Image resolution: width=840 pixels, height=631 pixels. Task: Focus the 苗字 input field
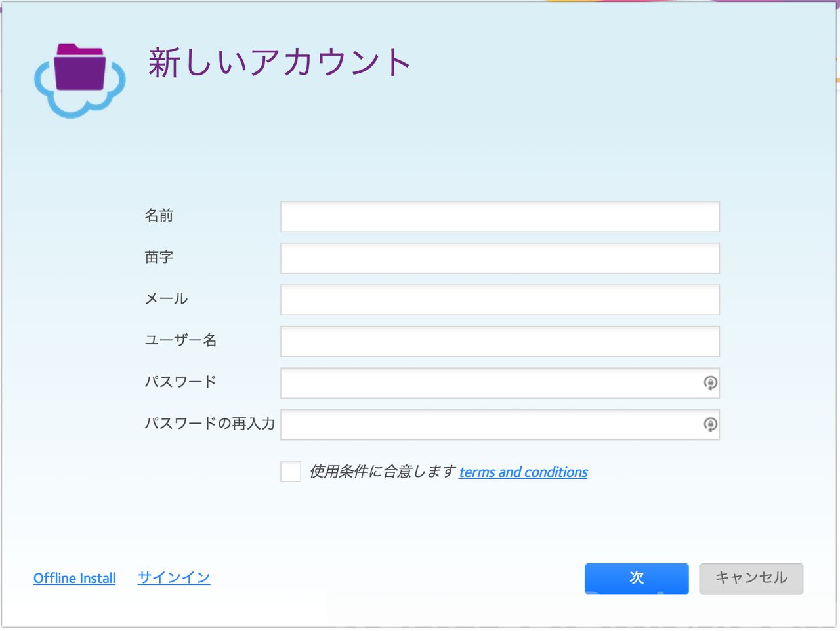click(x=500, y=258)
